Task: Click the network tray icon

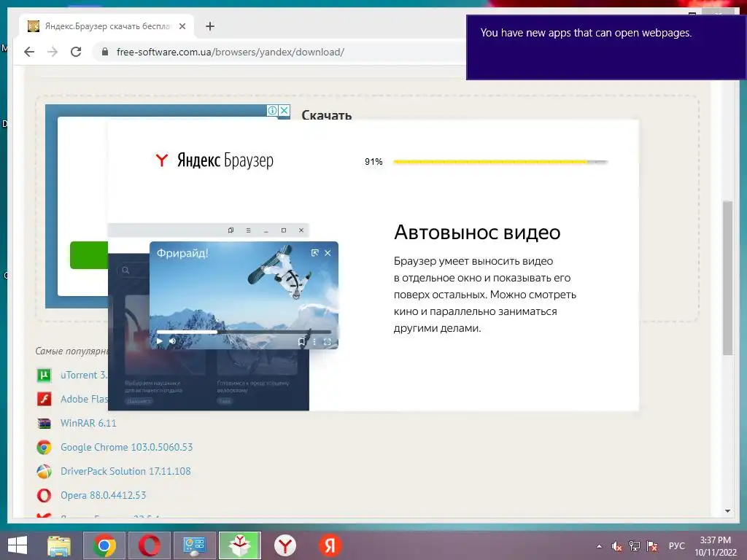Action: click(635, 546)
